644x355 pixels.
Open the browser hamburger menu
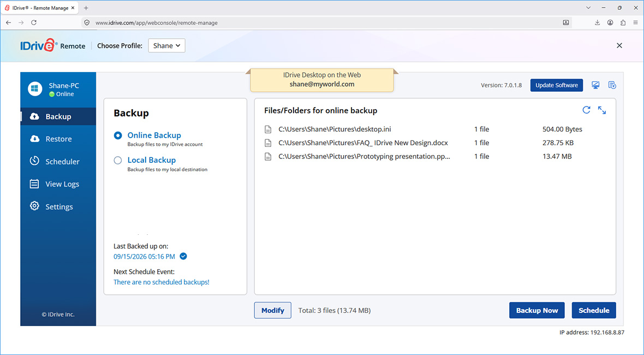[x=636, y=22]
